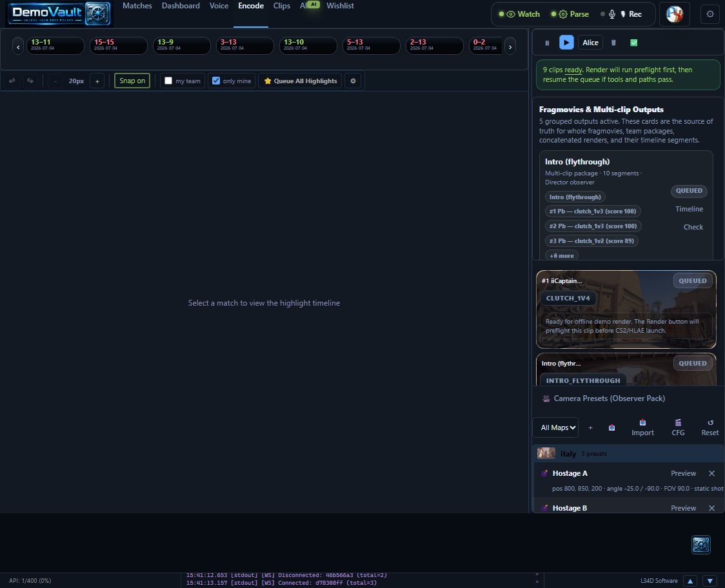Open the user avatar profile
Screen dimensions: 725x588
click(x=675, y=14)
